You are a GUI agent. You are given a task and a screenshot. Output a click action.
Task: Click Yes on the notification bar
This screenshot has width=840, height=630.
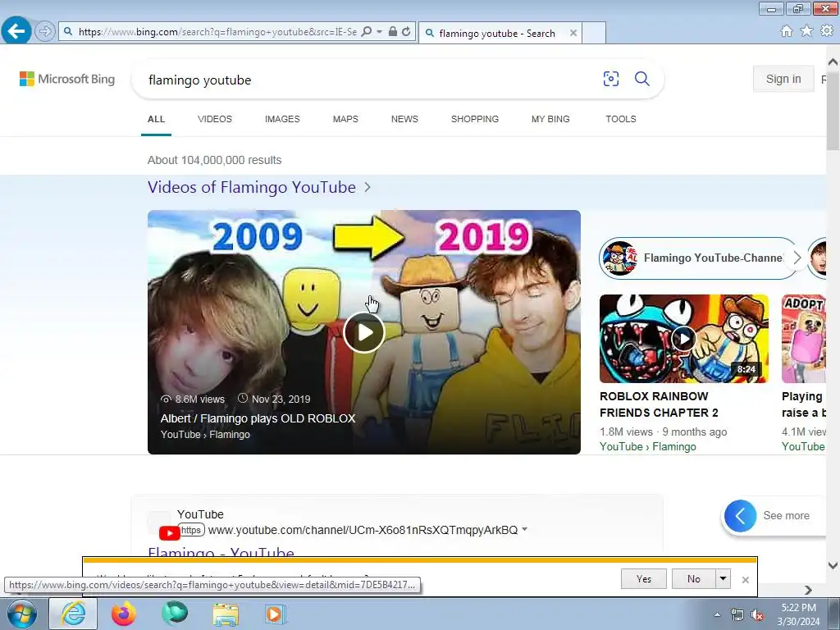(x=643, y=578)
